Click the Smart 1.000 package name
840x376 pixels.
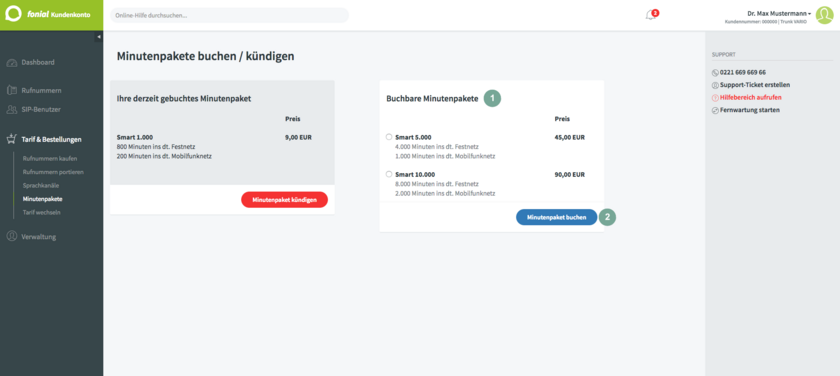pyautogui.click(x=134, y=137)
